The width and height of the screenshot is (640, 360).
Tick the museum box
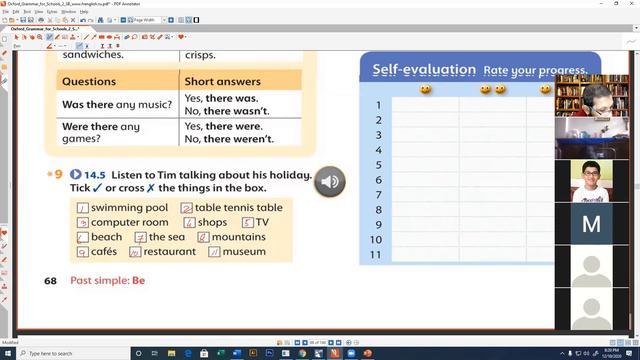[x=214, y=252]
